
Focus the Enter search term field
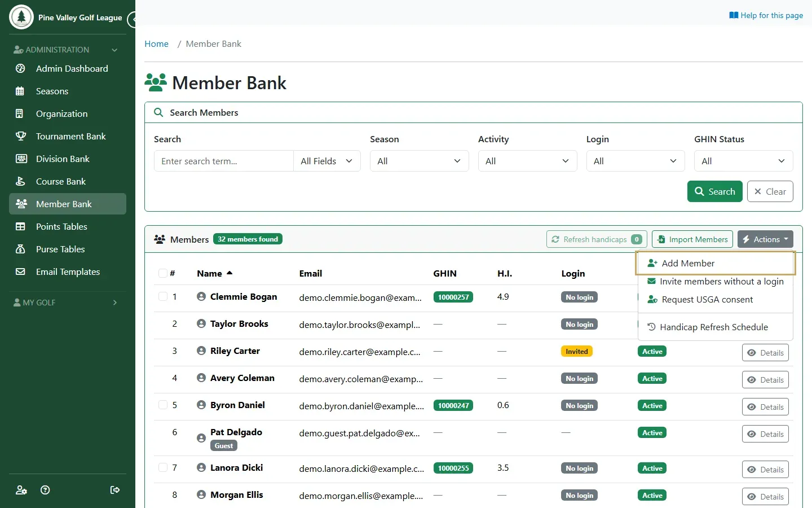pos(224,161)
